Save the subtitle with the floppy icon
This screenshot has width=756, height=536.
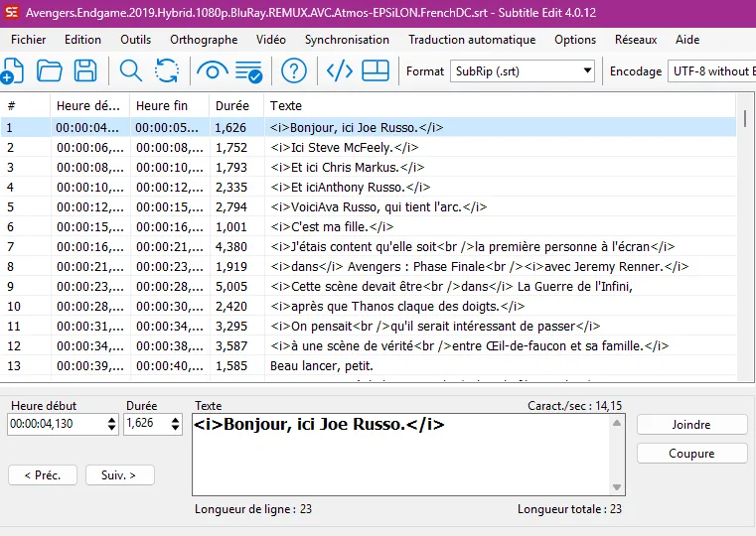[x=85, y=70]
